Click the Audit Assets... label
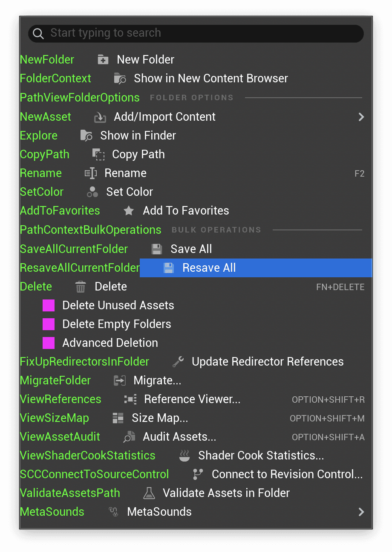The height and width of the screenshot is (552, 392). (x=179, y=437)
